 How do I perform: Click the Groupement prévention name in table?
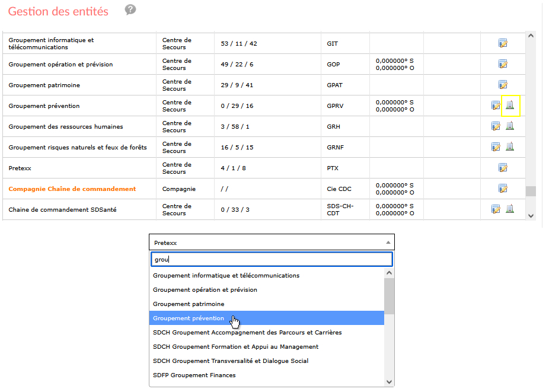(44, 106)
